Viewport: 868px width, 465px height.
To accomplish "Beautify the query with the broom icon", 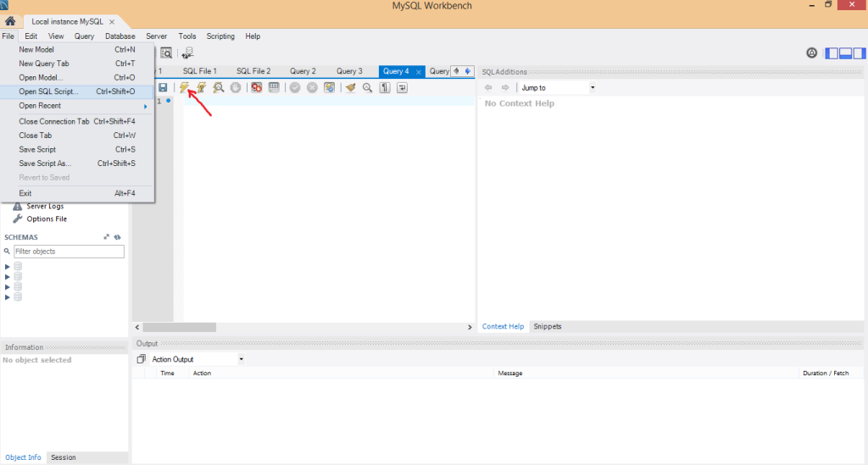I will pos(350,87).
